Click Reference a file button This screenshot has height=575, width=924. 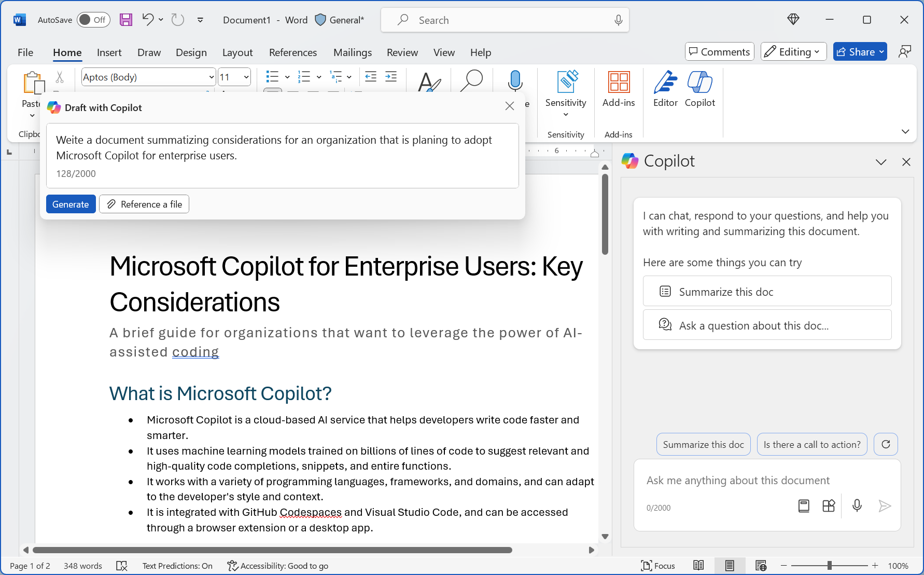144,204
